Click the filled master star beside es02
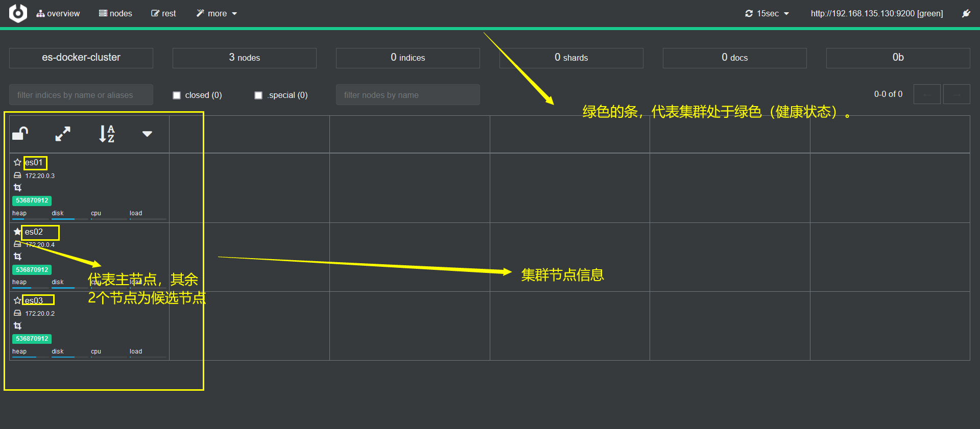This screenshot has width=980, height=429. [17, 232]
